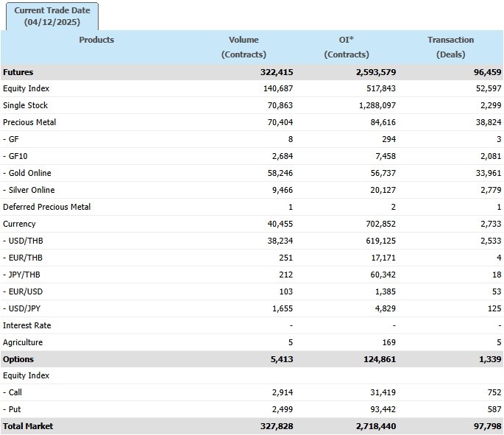Click the Products column header
504x435 pixels.
point(96,40)
